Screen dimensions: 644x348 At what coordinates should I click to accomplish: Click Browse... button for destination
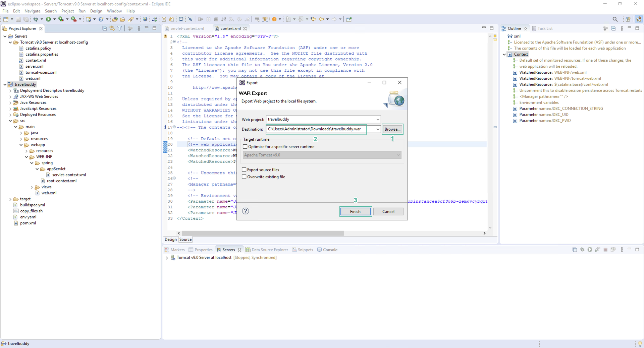pos(392,129)
